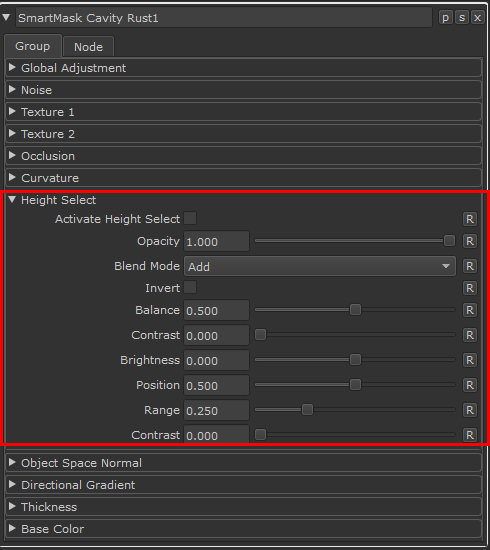Click the Range value input field
The image size is (490, 550).
[216, 410]
